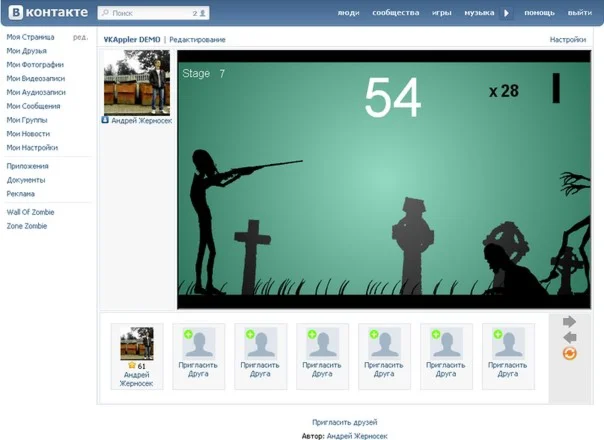Go to Мои Сообщения in the left sidebar
Screen dimensions: 604x440
(x=33, y=106)
